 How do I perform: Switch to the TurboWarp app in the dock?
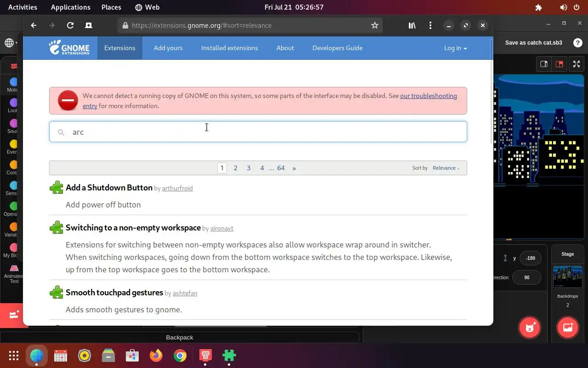(205, 356)
